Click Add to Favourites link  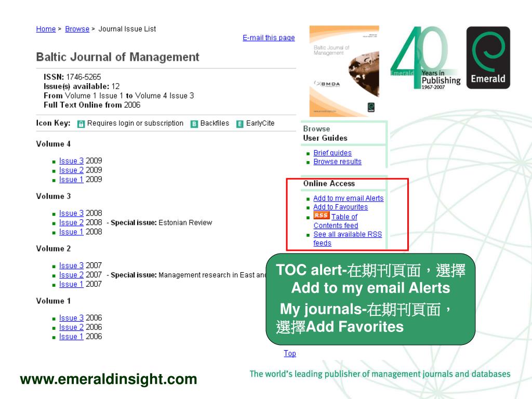(x=340, y=207)
